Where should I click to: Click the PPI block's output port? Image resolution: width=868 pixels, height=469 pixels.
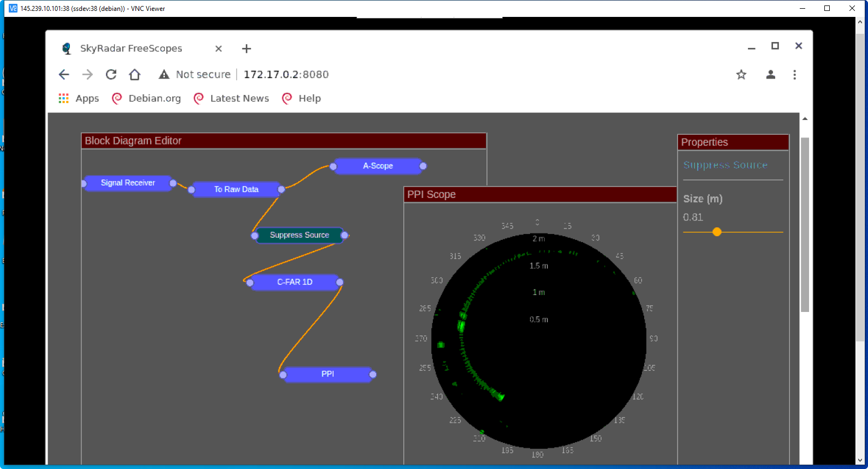(373, 375)
